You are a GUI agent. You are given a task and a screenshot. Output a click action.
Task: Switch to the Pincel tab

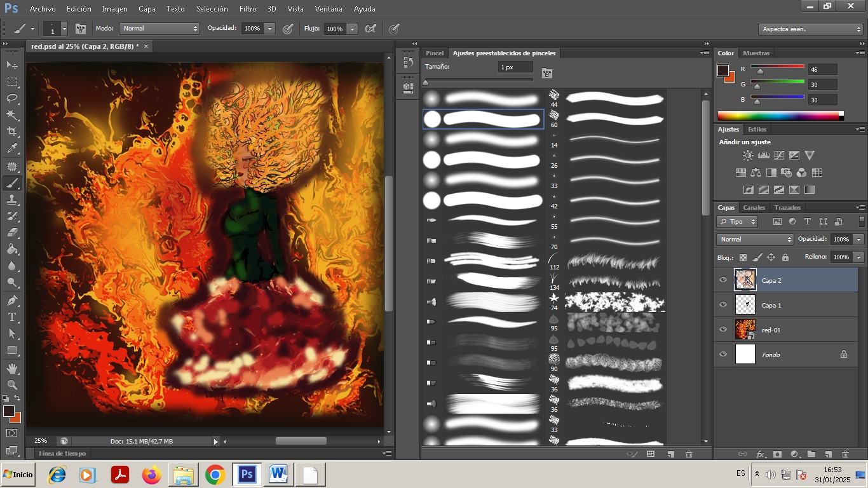[x=435, y=53]
